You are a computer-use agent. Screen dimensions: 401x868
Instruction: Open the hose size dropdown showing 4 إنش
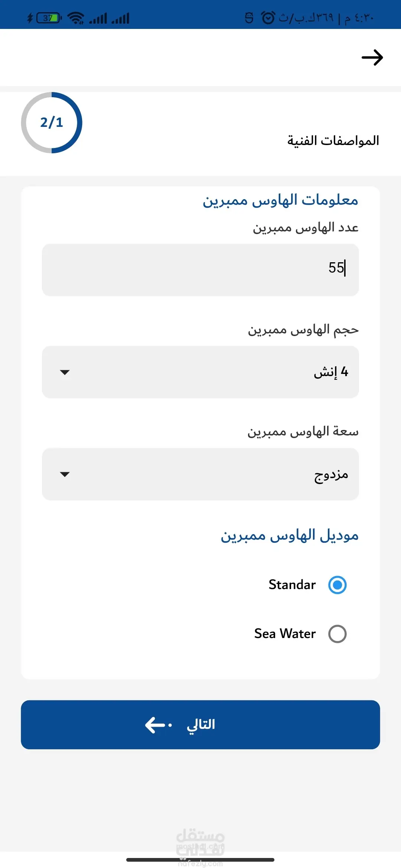(200, 372)
